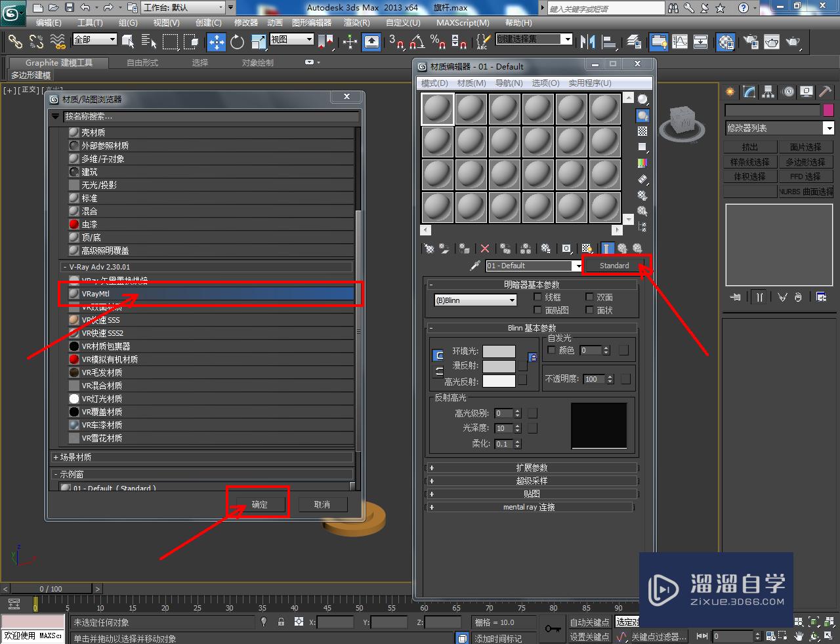This screenshot has height=644, width=840.
Task: Toggle the Angle Snap icon
Action: [417, 42]
